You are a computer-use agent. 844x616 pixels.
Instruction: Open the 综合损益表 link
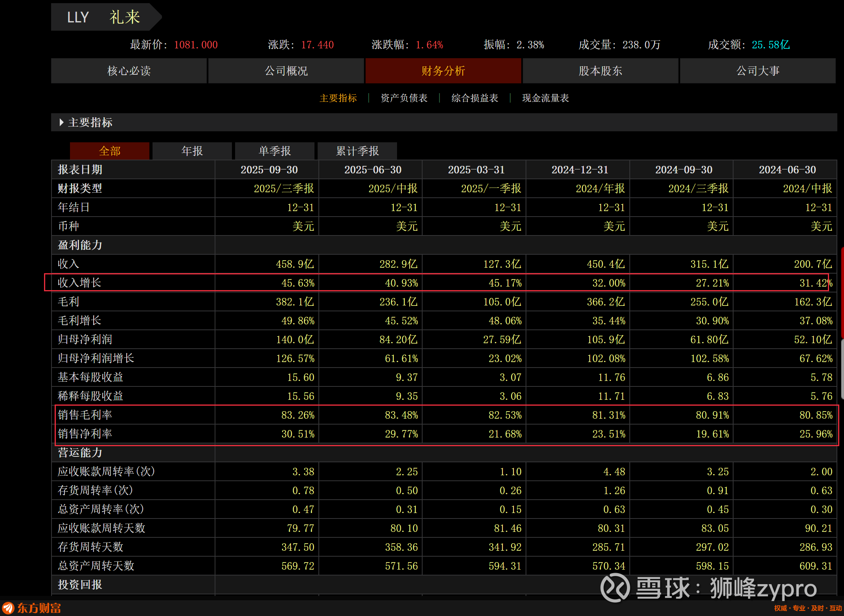tap(474, 98)
